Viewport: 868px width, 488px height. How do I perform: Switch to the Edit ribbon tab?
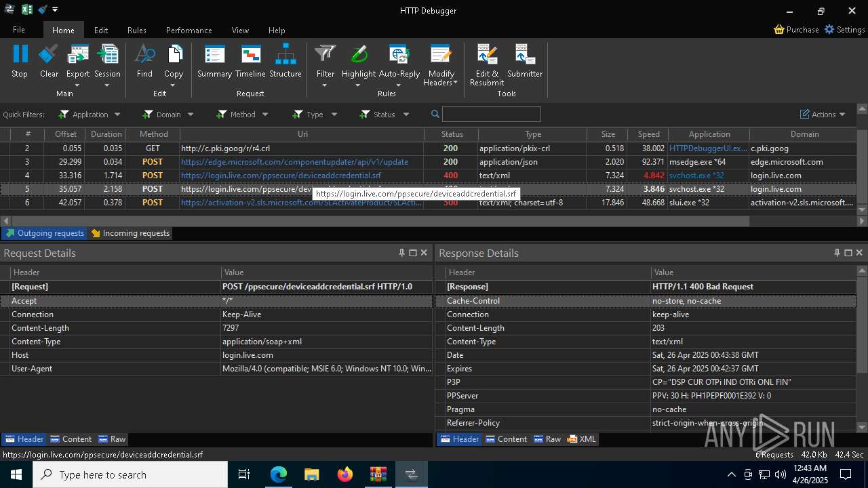(101, 30)
